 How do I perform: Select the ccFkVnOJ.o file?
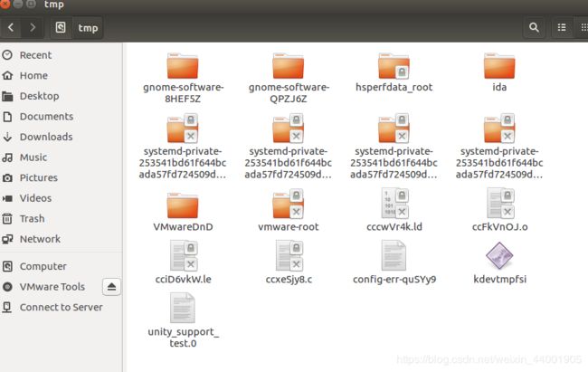(500, 210)
